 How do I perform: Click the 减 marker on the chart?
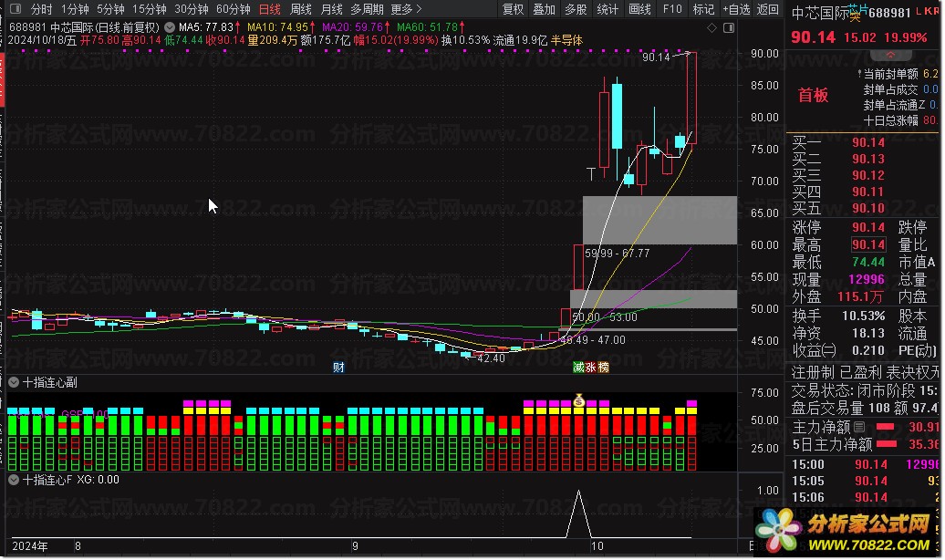[578, 368]
